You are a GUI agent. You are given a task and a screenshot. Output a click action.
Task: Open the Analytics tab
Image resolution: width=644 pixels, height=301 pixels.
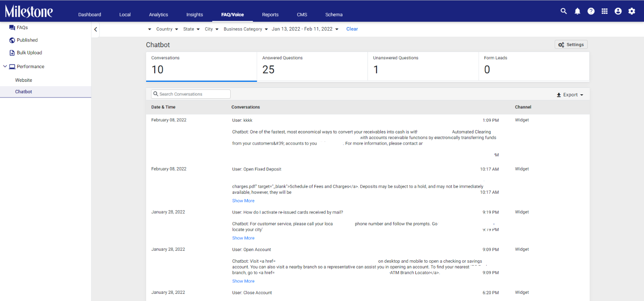point(158,15)
